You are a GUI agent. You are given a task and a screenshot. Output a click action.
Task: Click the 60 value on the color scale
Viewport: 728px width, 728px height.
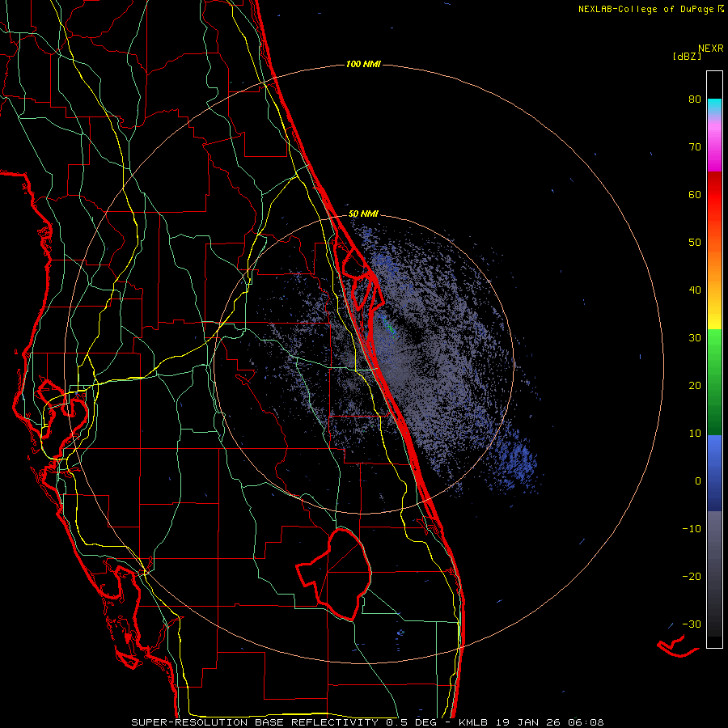(695, 195)
